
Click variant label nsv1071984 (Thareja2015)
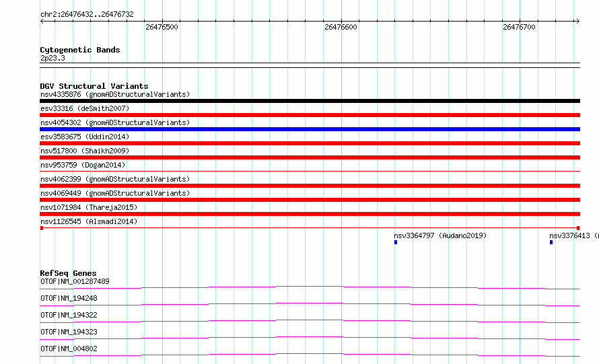[89, 207]
